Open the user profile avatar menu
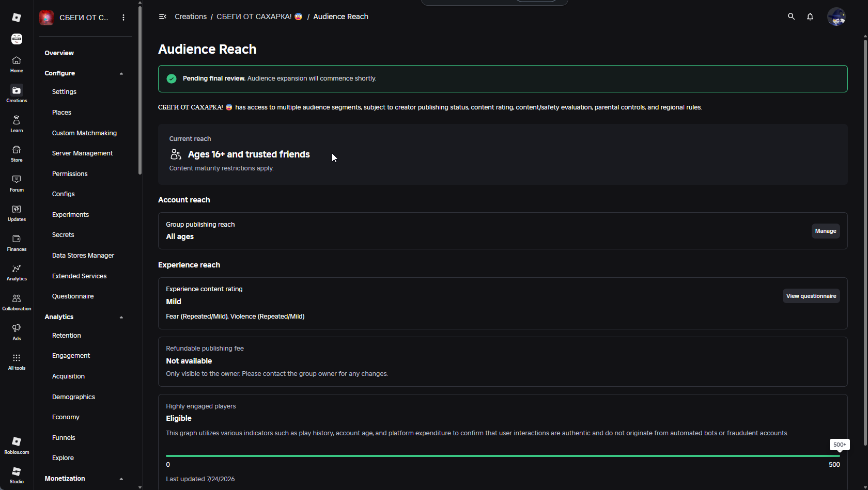This screenshot has height=490, width=868. click(836, 17)
